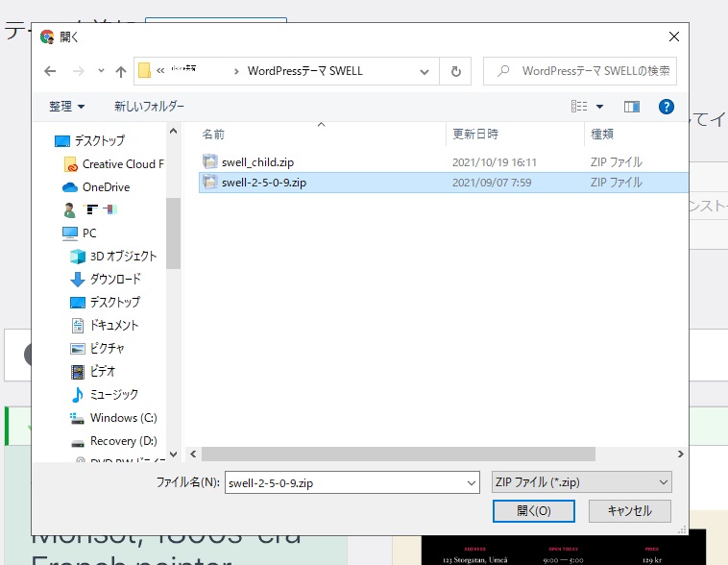Click the キャンセル button
728x565 pixels.
[x=630, y=511]
